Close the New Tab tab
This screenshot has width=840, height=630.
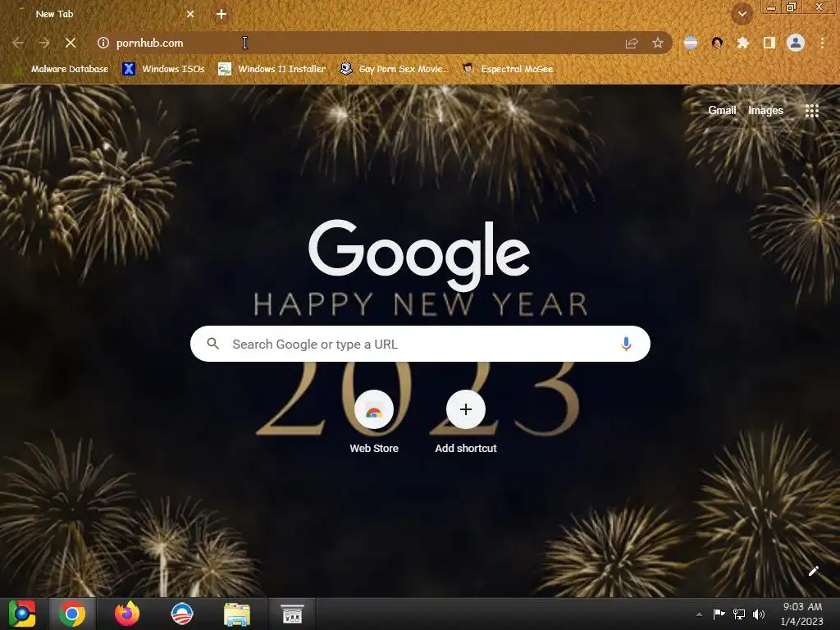(x=190, y=15)
